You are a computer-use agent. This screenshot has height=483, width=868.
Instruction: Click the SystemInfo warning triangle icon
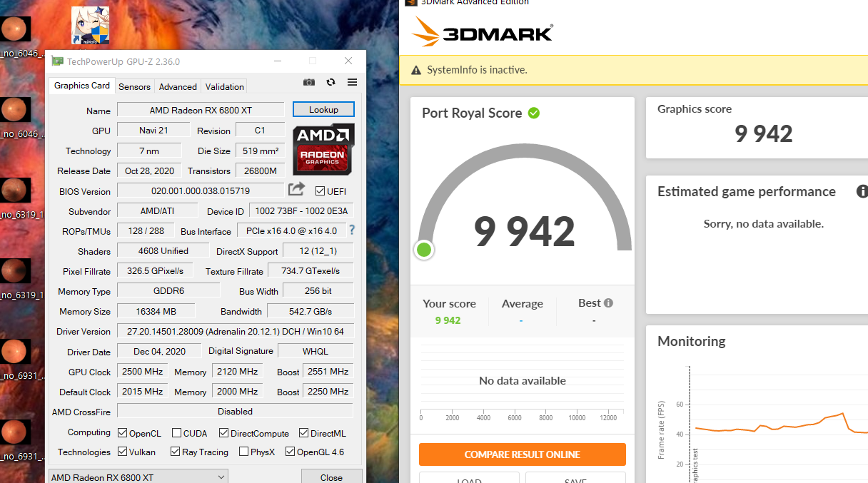(415, 70)
